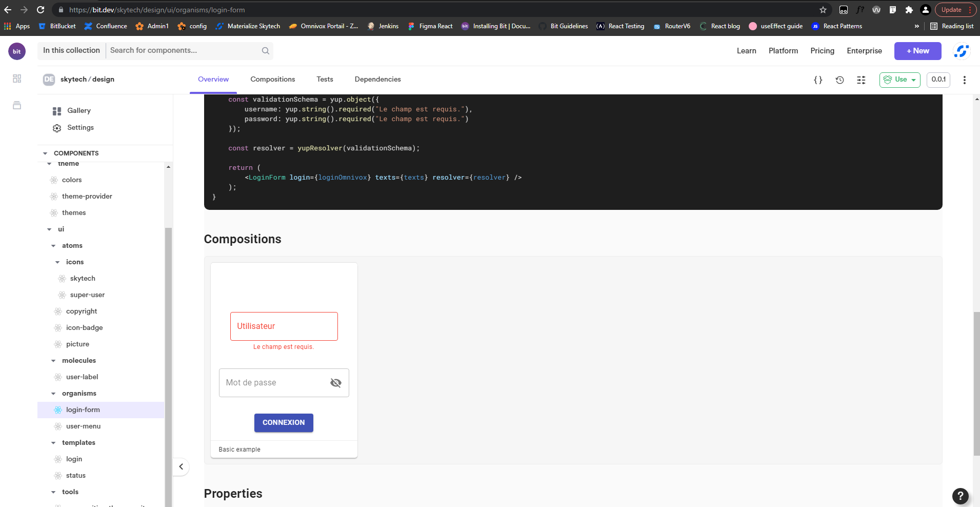This screenshot has width=980, height=507.
Task: Click the bit logo avatar in sidebar
Action: (16, 51)
